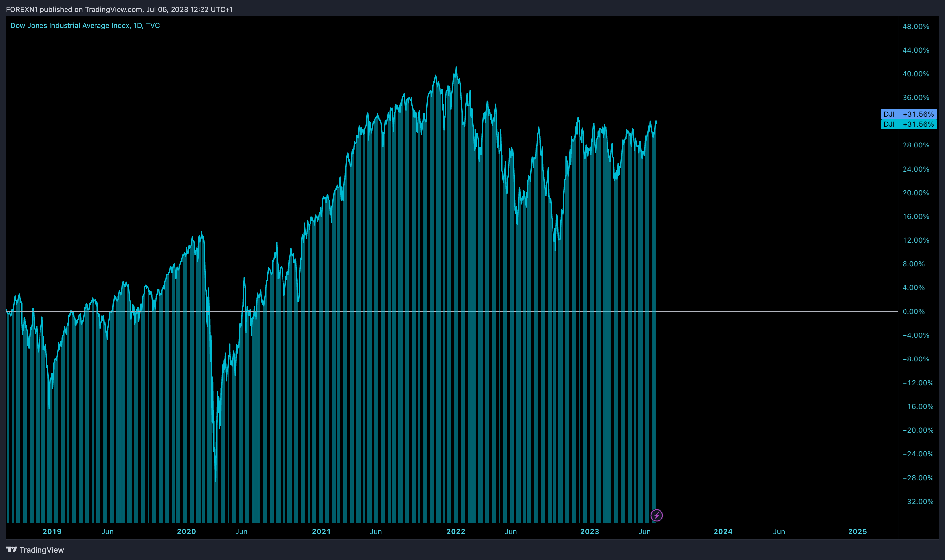Screen dimensions: 945x560
Task: Click the 28.00% scale label
Action: (916, 145)
